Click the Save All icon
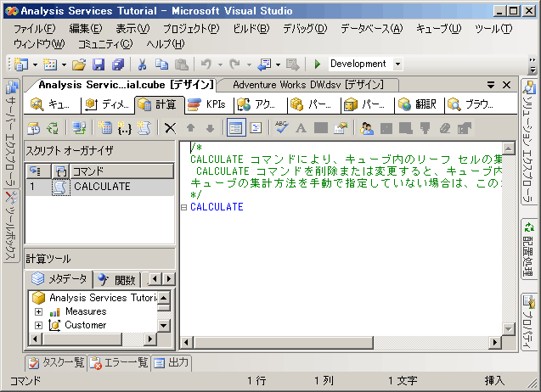The height and width of the screenshot is (392, 541). click(x=118, y=64)
